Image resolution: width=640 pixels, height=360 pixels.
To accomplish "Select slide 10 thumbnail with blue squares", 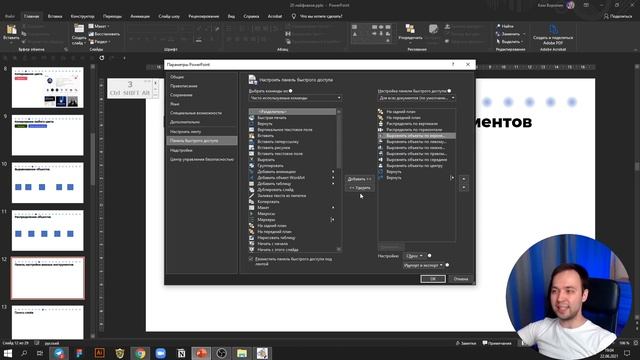I will [47, 182].
